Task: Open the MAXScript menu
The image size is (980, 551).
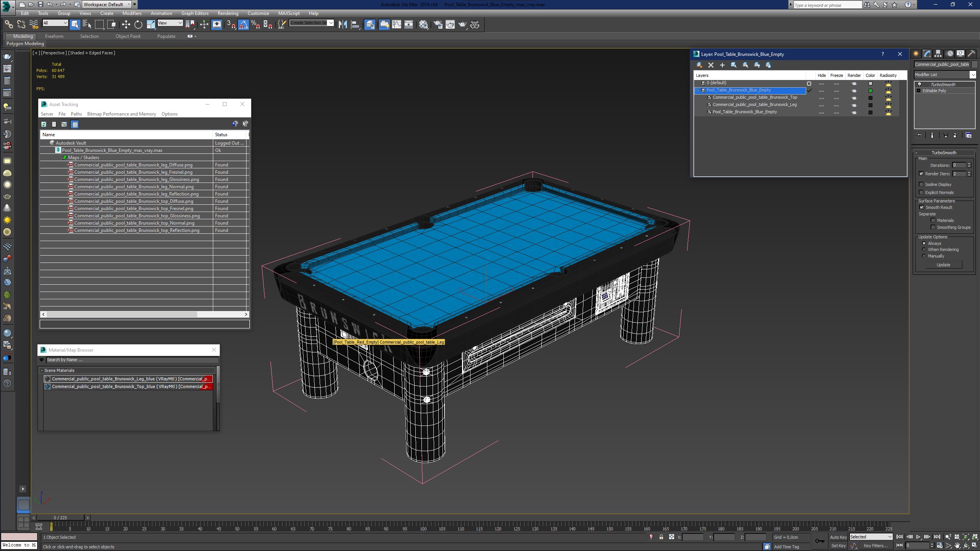Action: click(x=289, y=13)
